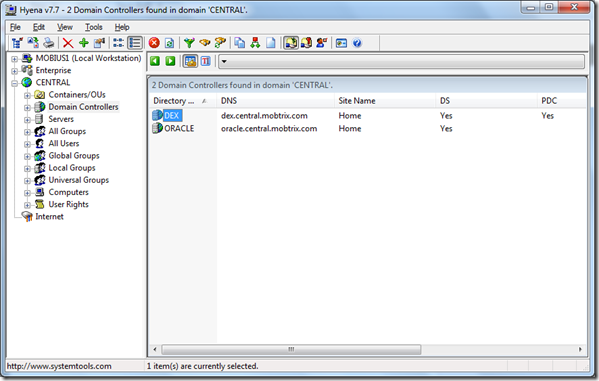The height and width of the screenshot is (381, 599).
Task: Click the blank page icon
Action: [x=270, y=43]
